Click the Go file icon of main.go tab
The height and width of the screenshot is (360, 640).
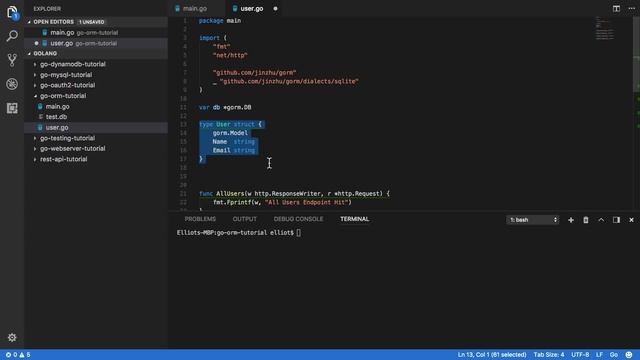(x=178, y=9)
